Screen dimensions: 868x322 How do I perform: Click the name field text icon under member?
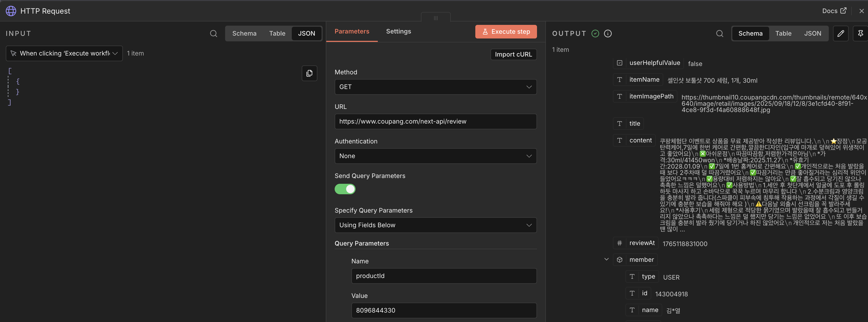tap(632, 310)
